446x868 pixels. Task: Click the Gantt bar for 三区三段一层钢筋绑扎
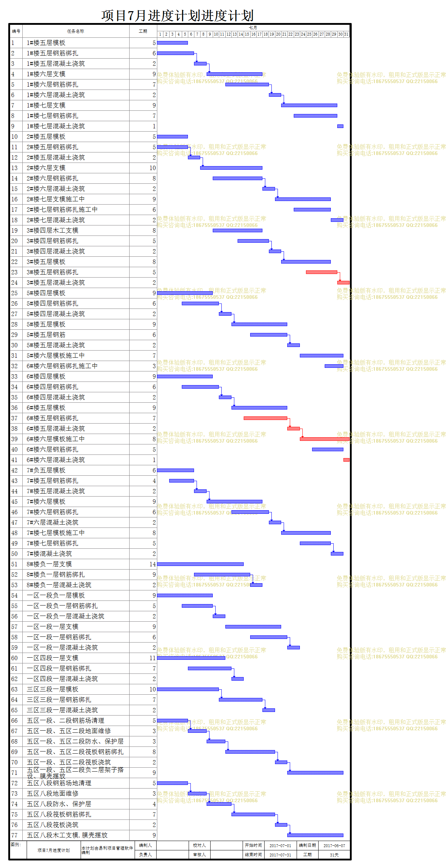(241, 700)
